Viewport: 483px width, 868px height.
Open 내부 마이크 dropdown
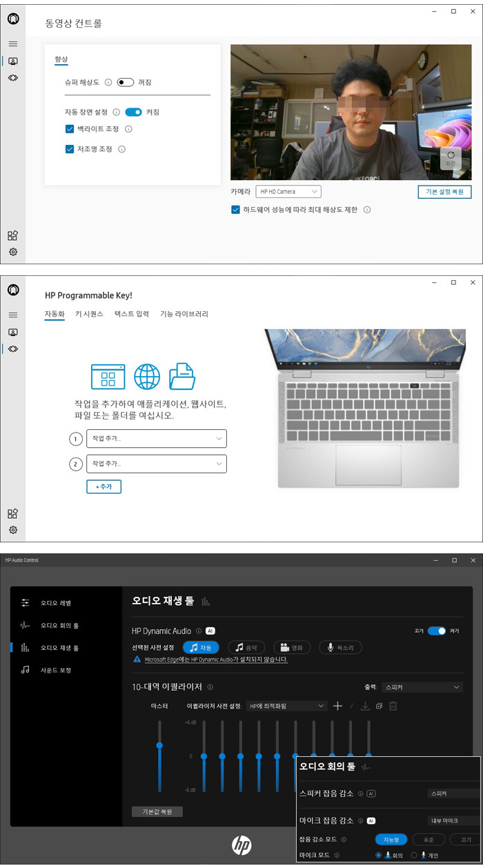(x=453, y=820)
